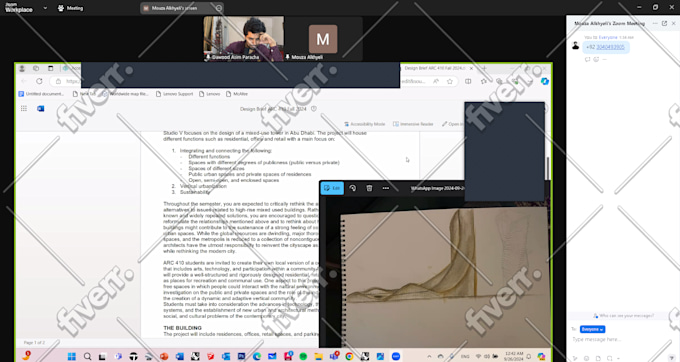Screen dimensions: 680x362
Task: Open the Meeting tab in Zoom
Action: (70, 8)
